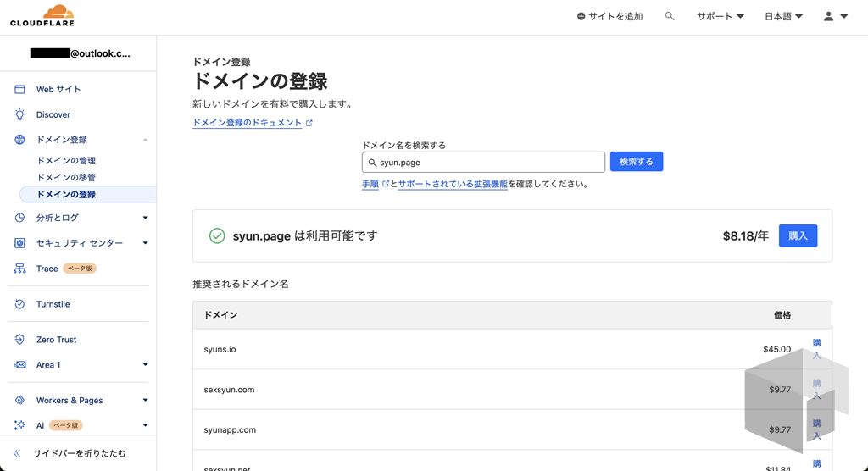Image resolution: width=868 pixels, height=471 pixels.
Task: Expand the セキュリティ センター section arrow
Action: tap(145, 243)
